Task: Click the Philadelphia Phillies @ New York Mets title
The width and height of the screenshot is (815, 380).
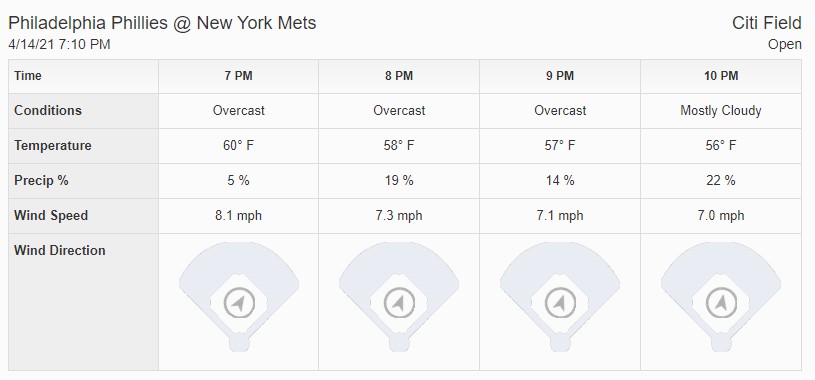Action: pos(162,23)
